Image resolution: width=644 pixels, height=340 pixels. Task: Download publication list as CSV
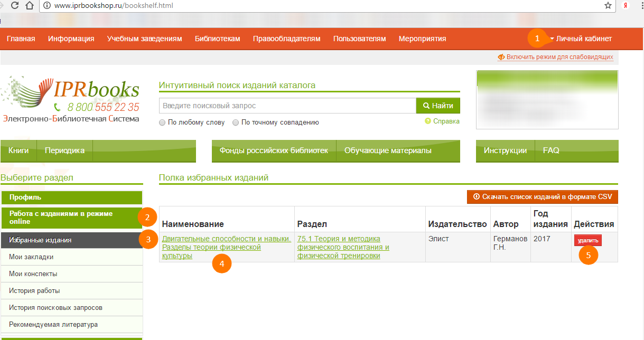(x=542, y=197)
